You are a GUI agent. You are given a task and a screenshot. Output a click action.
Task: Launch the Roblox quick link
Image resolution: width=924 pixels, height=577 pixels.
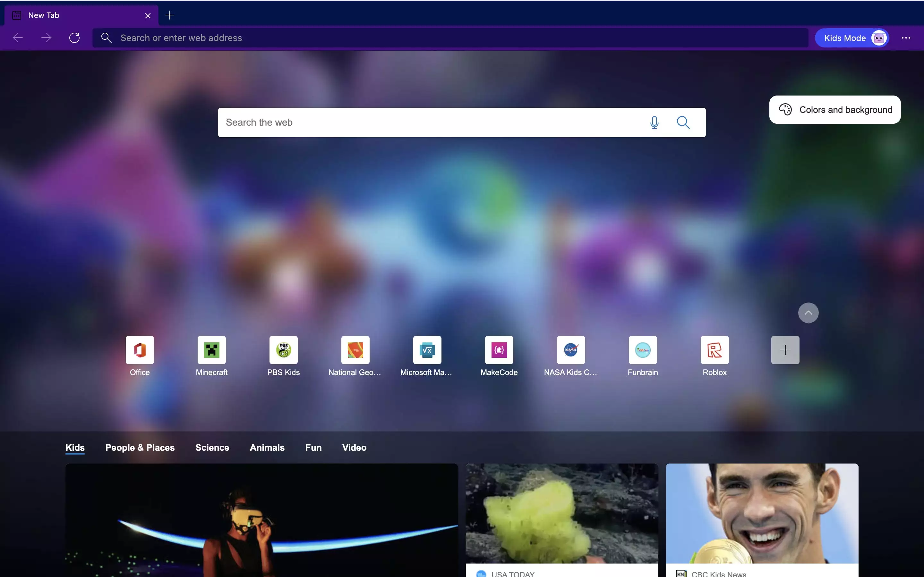(714, 350)
